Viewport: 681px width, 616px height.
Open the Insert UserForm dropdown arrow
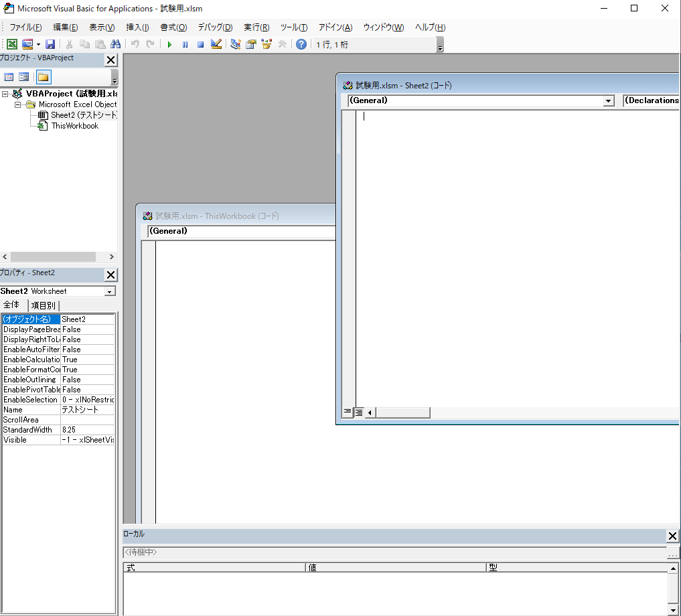point(38,44)
